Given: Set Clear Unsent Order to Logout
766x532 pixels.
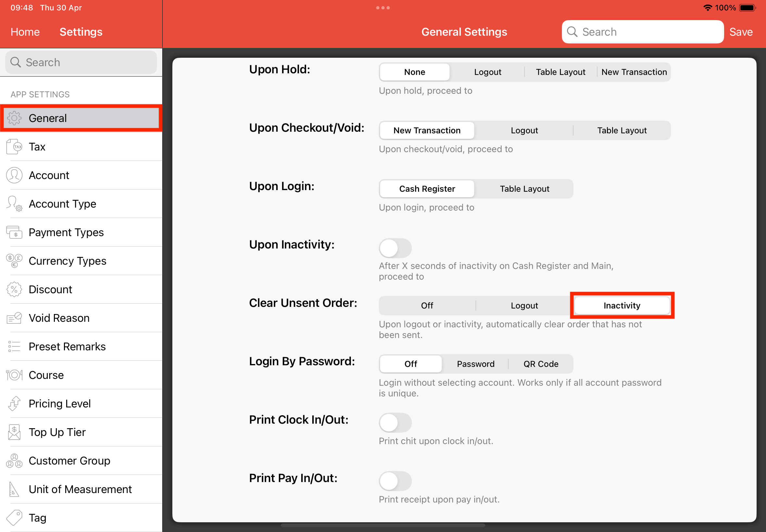Looking at the screenshot, I should 524,305.
